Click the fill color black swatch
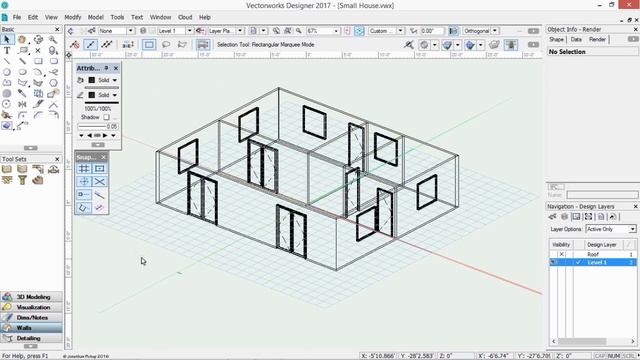Screen dimensions: 640x360 tap(92, 80)
